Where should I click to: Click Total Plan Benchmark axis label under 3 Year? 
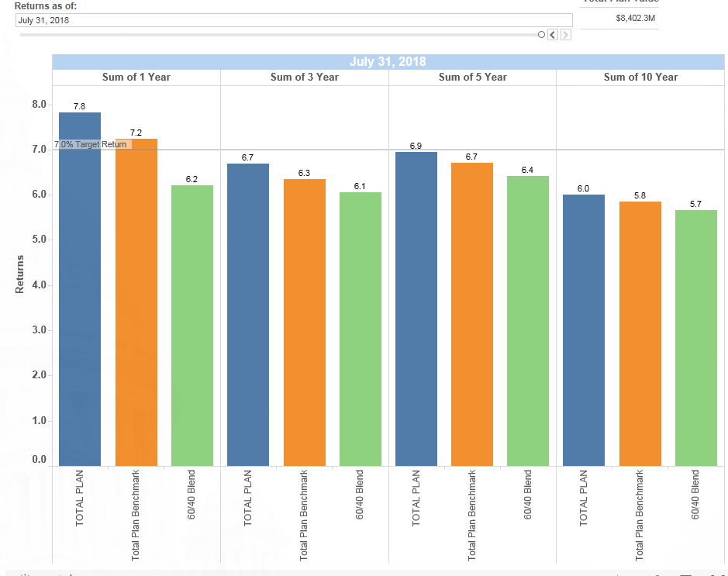tap(304, 516)
